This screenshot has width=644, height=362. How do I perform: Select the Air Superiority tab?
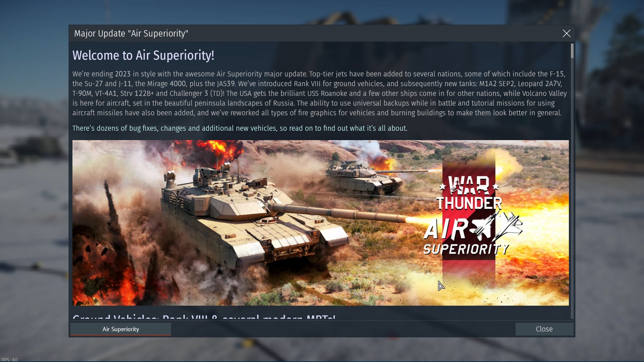point(121,329)
